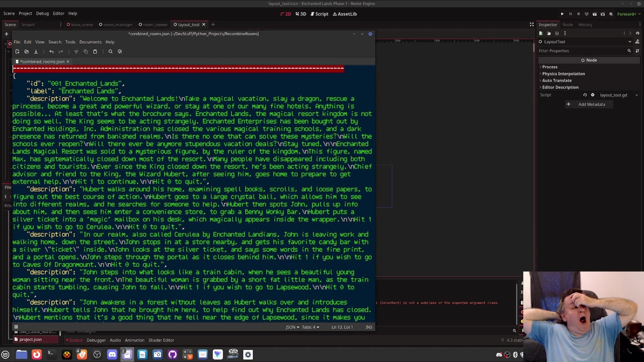Open file icon in text editor toolbar
The height and width of the screenshot is (362, 644).
pos(26,51)
